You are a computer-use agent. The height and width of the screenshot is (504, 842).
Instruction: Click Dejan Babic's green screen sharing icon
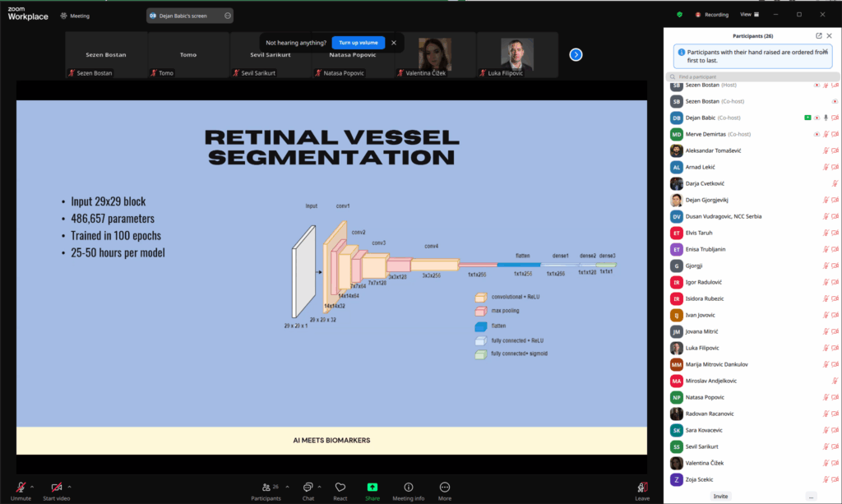click(x=807, y=118)
